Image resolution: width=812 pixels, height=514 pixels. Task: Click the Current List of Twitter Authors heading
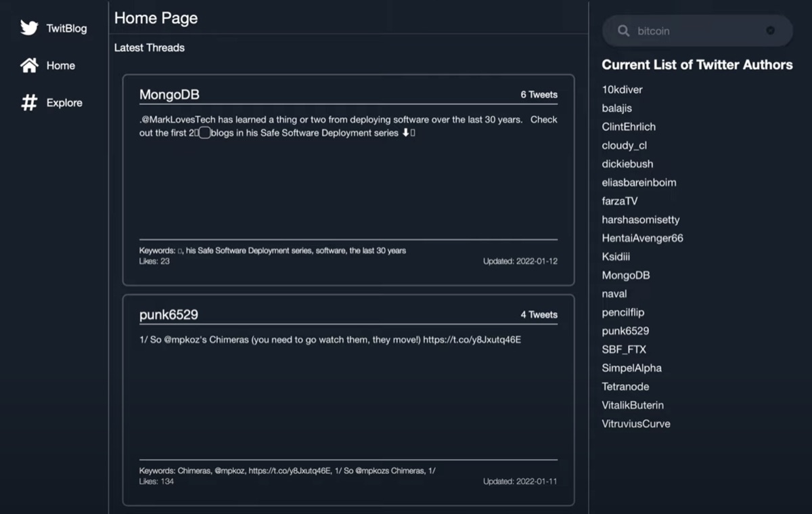click(697, 65)
